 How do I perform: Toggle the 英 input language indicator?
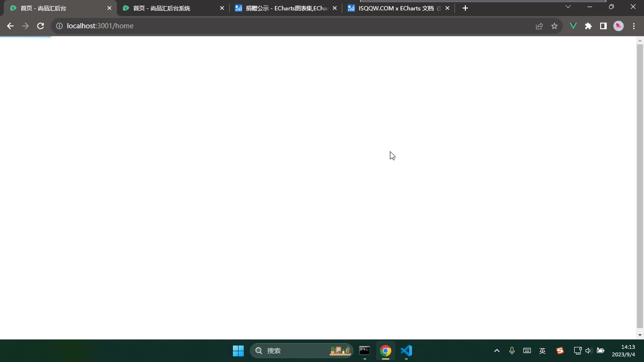(x=543, y=351)
